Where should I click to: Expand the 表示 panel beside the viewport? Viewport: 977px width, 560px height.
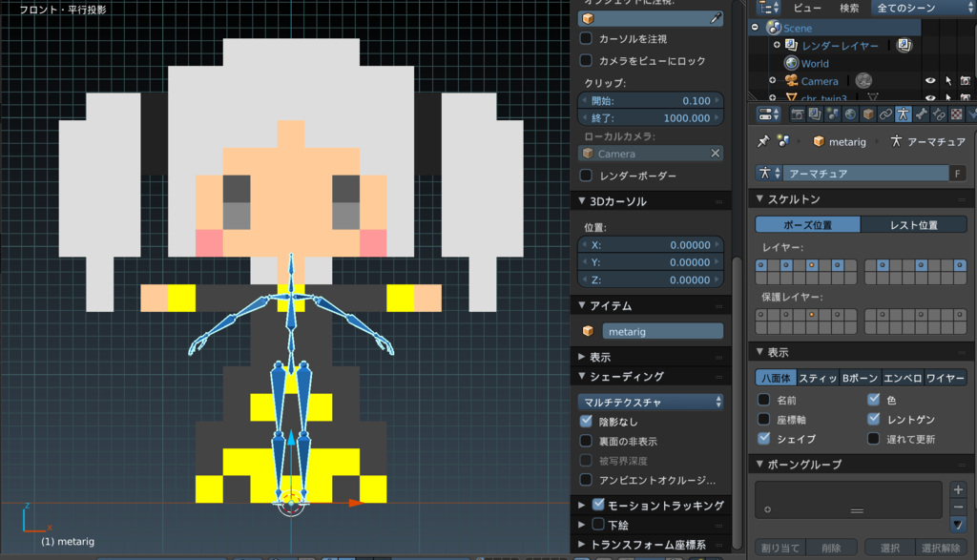pos(581,357)
